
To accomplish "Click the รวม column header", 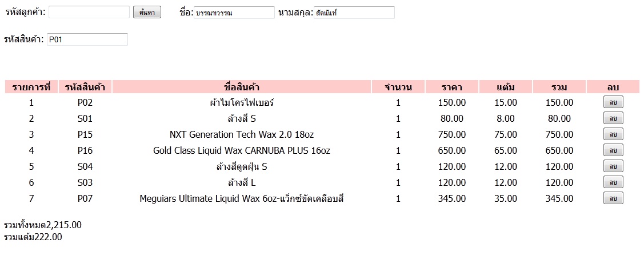I will [x=559, y=87].
